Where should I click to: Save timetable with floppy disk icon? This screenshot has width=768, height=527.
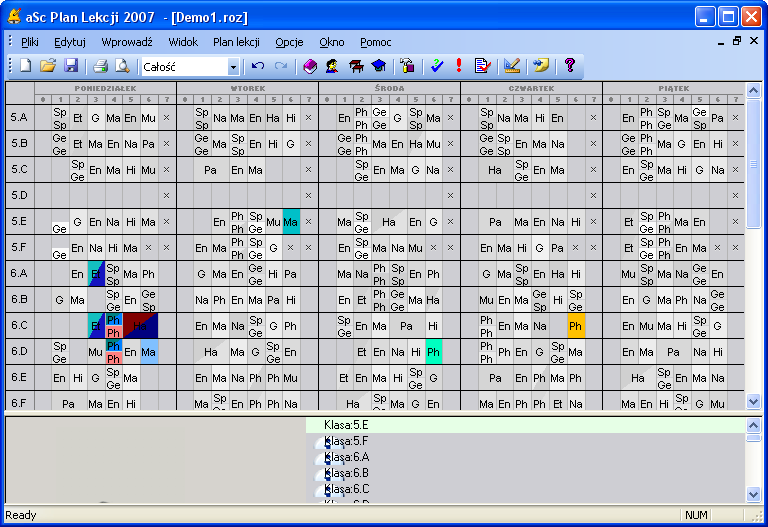(x=72, y=66)
